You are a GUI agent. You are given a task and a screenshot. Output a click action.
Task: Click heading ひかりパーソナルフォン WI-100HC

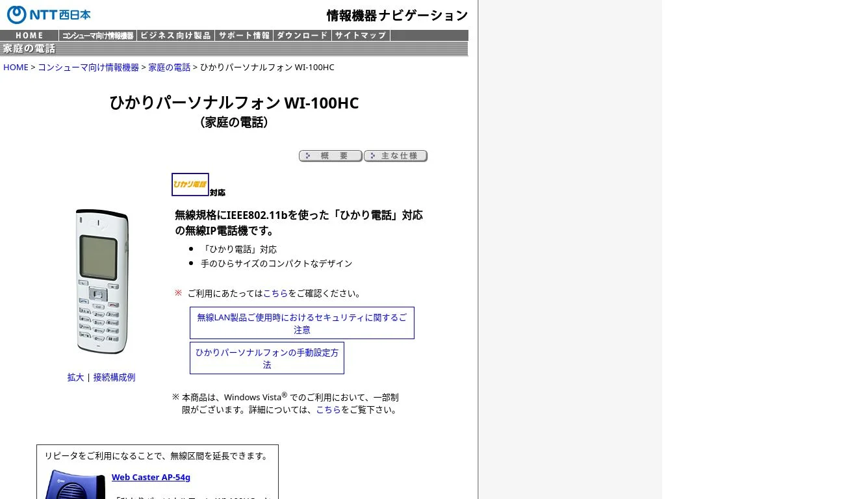point(234,103)
